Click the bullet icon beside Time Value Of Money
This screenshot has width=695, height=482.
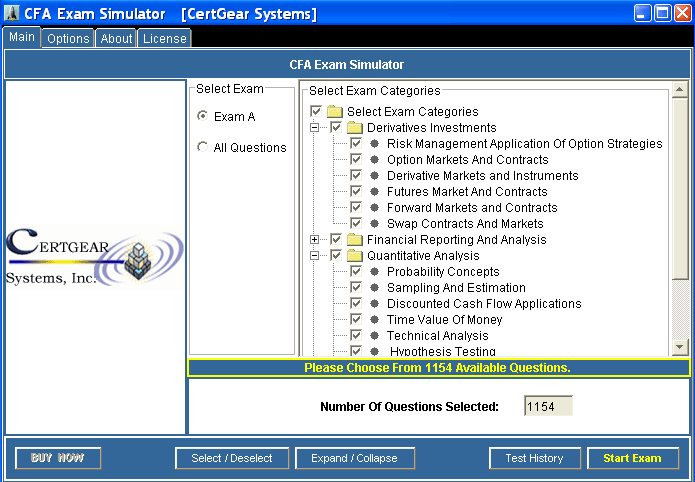coord(375,319)
